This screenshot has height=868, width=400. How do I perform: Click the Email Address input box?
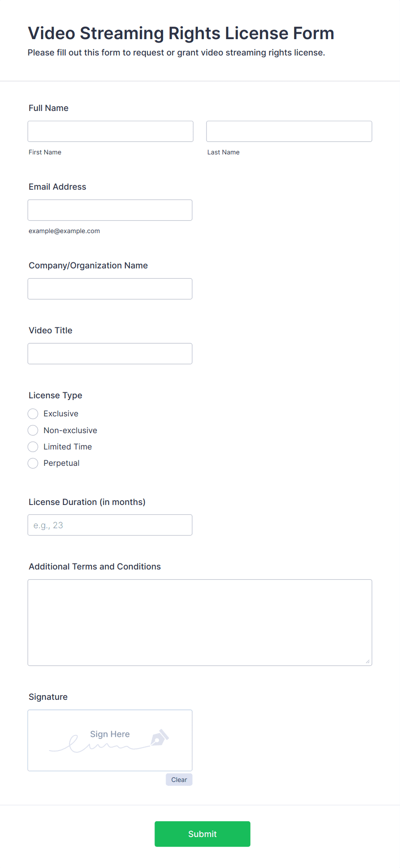[110, 210]
